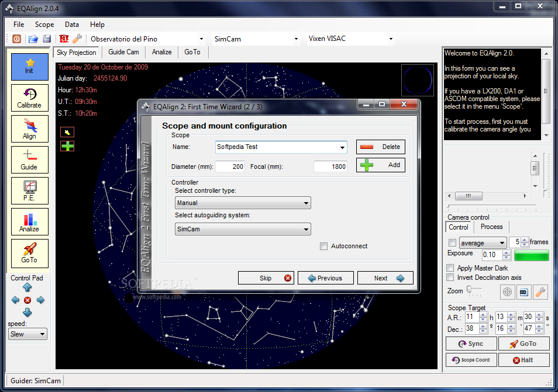558x392 pixels.
Task: Open the Help menu
Action: pos(97,25)
